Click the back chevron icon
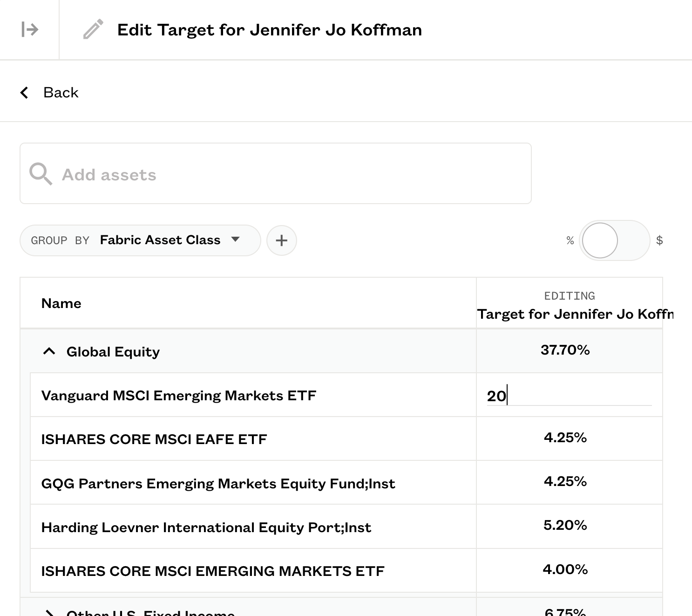This screenshot has width=692, height=616. (25, 93)
